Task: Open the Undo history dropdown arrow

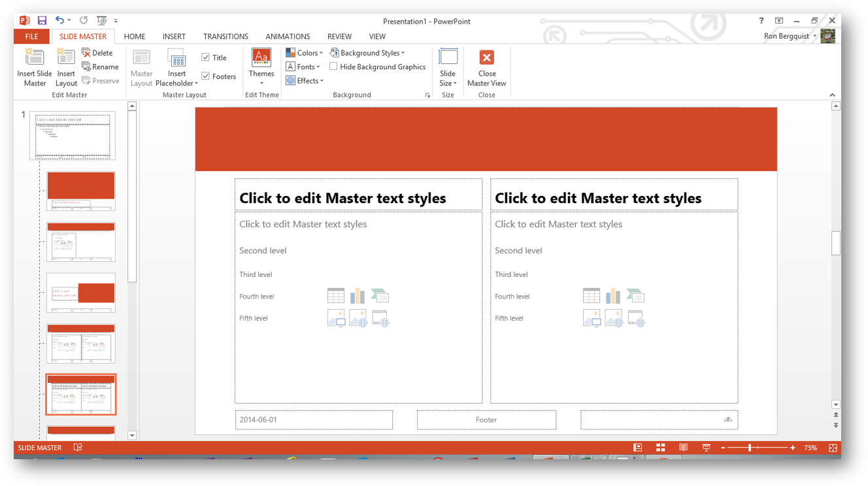Action: (x=71, y=21)
